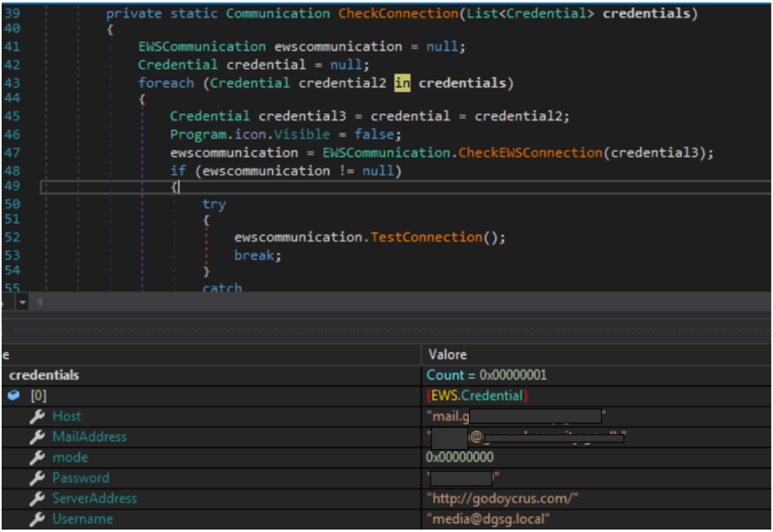The height and width of the screenshot is (532, 773).
Task: Click the wrench icon beside Host
Action: (x=37, y=417)
